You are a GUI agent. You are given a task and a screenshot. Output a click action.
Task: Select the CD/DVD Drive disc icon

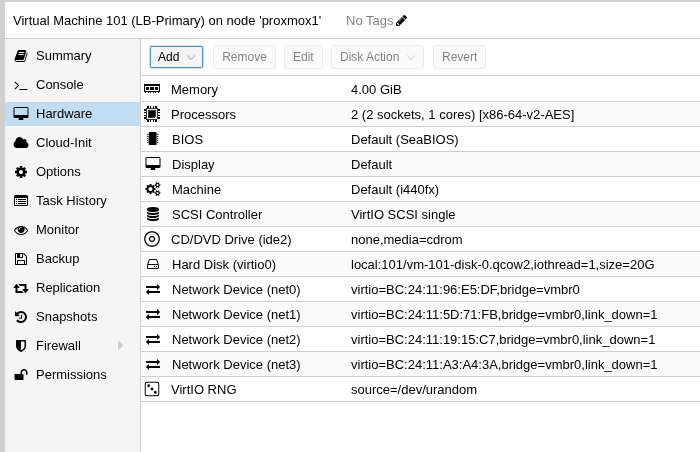152,239
